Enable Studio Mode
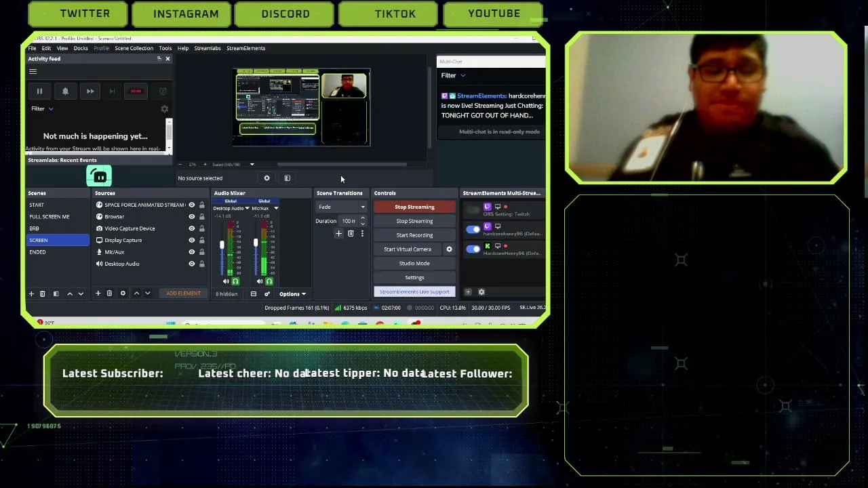 click(414, 264)
